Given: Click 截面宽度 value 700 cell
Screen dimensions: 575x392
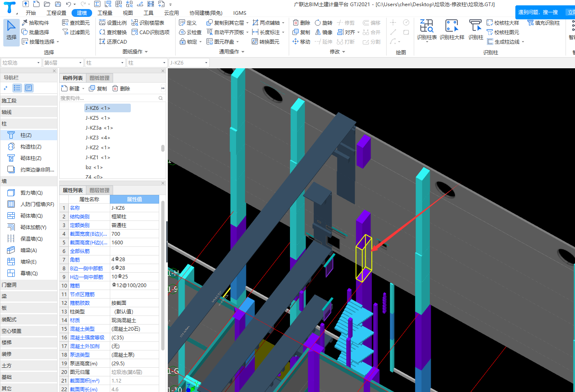Looking at the screenshot, I should 134,234.
